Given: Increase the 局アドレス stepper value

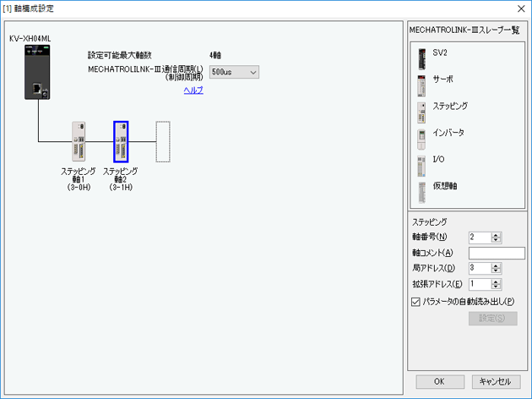Looking at the screenshot, I should [x=496, y=265].
